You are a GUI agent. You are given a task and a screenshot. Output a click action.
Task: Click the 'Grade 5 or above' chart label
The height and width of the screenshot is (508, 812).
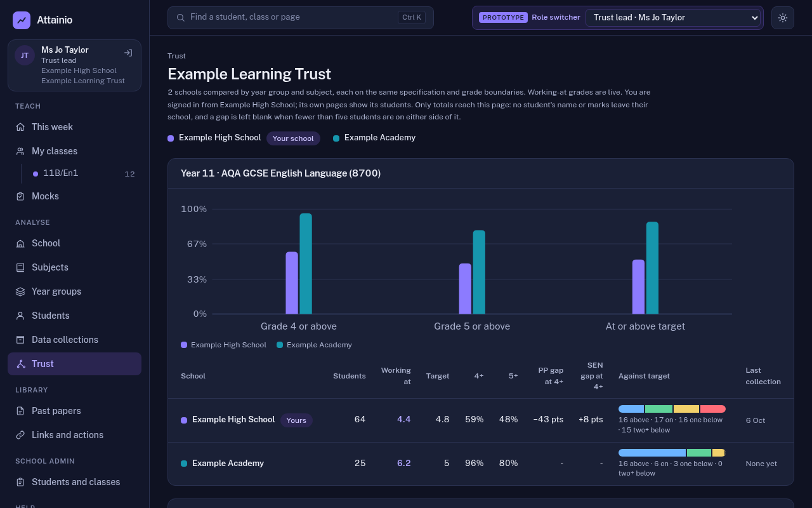point(472,326)
